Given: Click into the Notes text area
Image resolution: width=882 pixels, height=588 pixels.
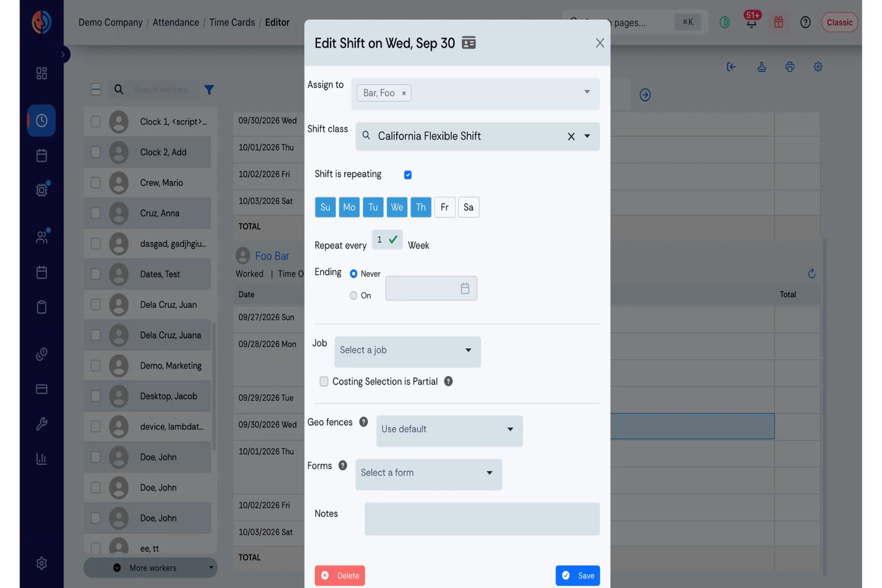Looking at the screenshot, I should click(482, 519).
